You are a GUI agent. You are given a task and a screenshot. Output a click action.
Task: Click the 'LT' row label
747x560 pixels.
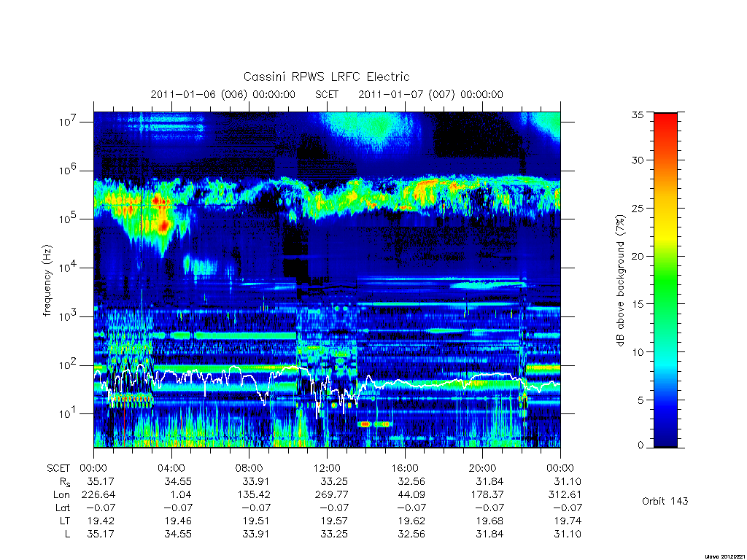click(64, 521)
